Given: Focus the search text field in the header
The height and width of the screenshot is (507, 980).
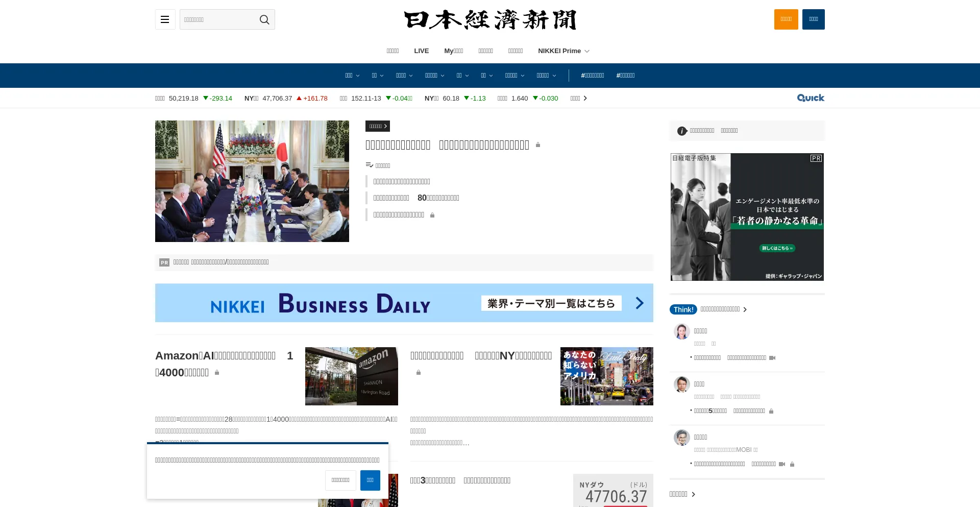Looking at the screenshot, I should (x=217, y=19).
